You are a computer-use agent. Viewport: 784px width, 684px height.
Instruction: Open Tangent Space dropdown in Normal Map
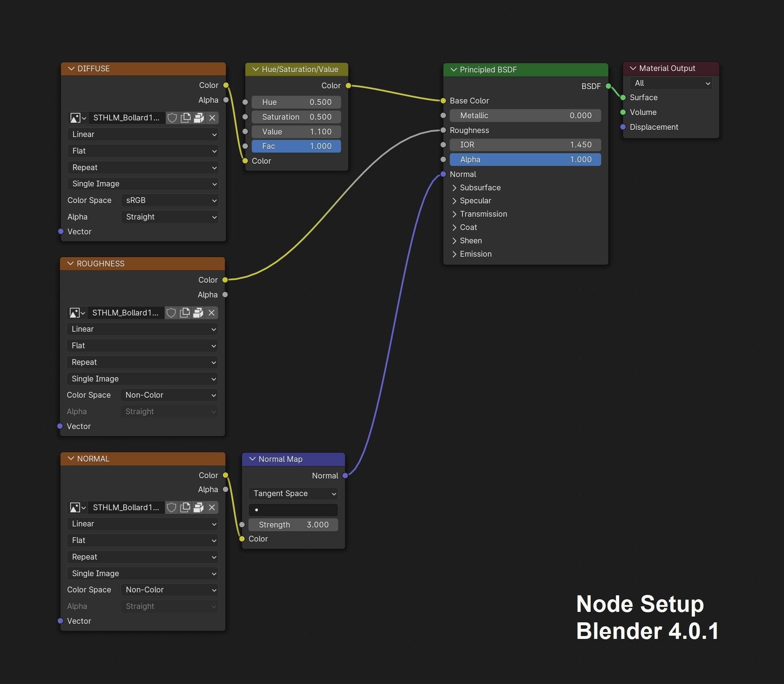pos(293,494)
